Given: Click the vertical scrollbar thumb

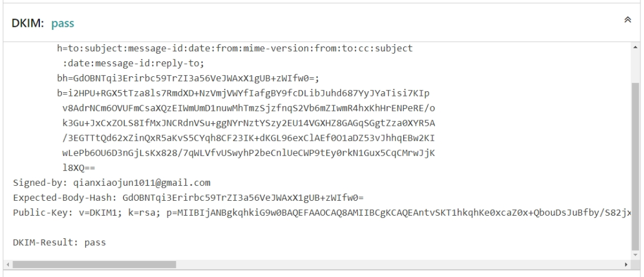Looking at the screenshot, I should [x=635, y=166].
